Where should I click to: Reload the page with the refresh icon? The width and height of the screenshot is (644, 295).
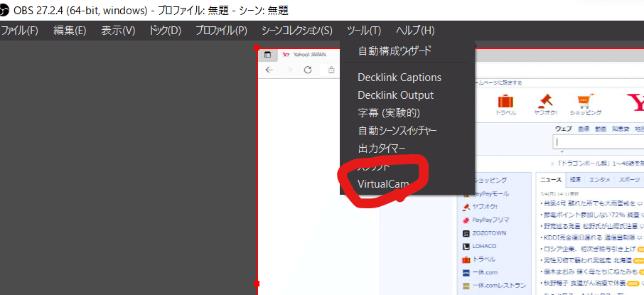(308, 70)
